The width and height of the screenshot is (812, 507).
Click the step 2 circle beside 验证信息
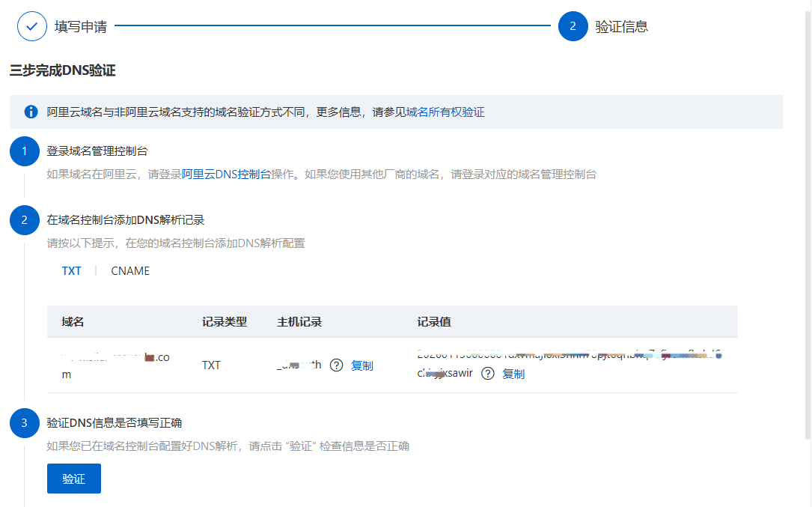[x=573, y=26]
